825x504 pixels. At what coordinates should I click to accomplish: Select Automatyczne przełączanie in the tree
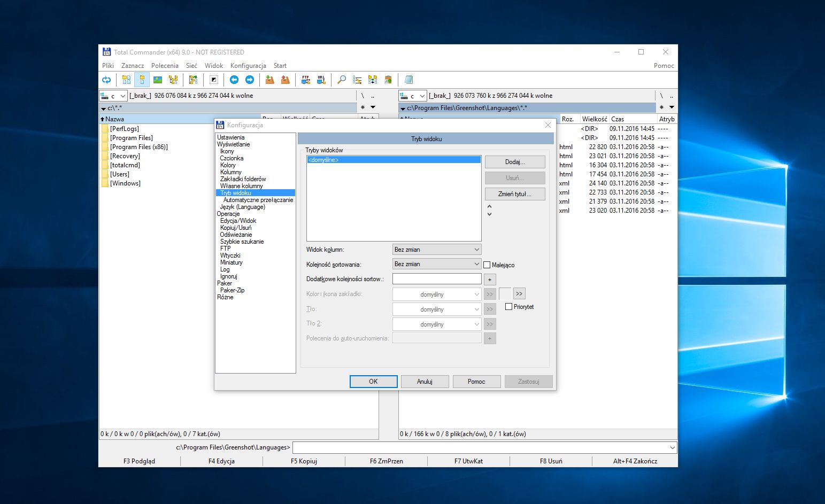pos(258,200)
